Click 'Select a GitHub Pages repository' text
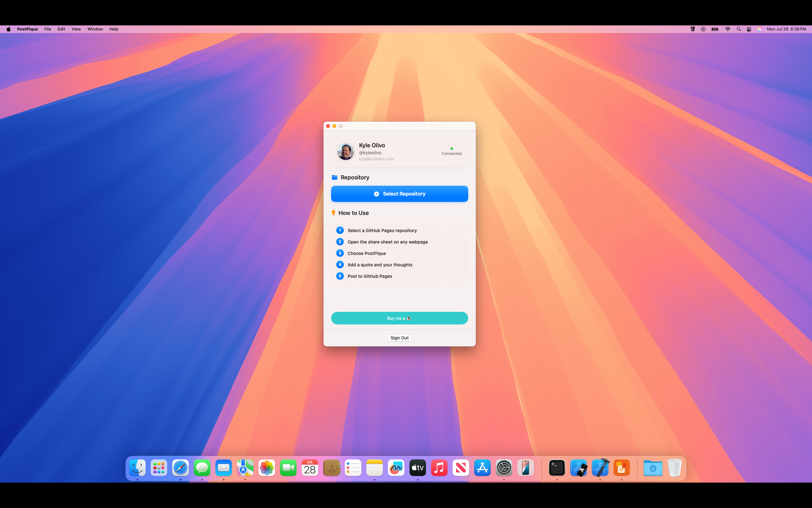812x508 pixels. pyautogui.click(x=382, y=231)
